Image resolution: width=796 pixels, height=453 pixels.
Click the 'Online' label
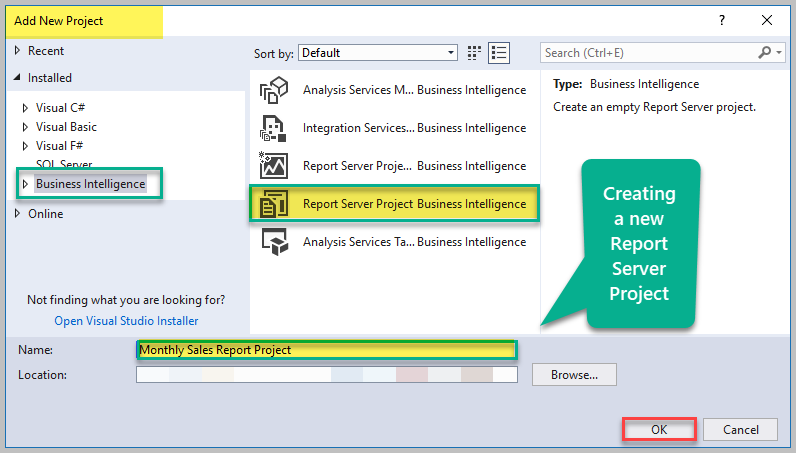pos(46,214)
